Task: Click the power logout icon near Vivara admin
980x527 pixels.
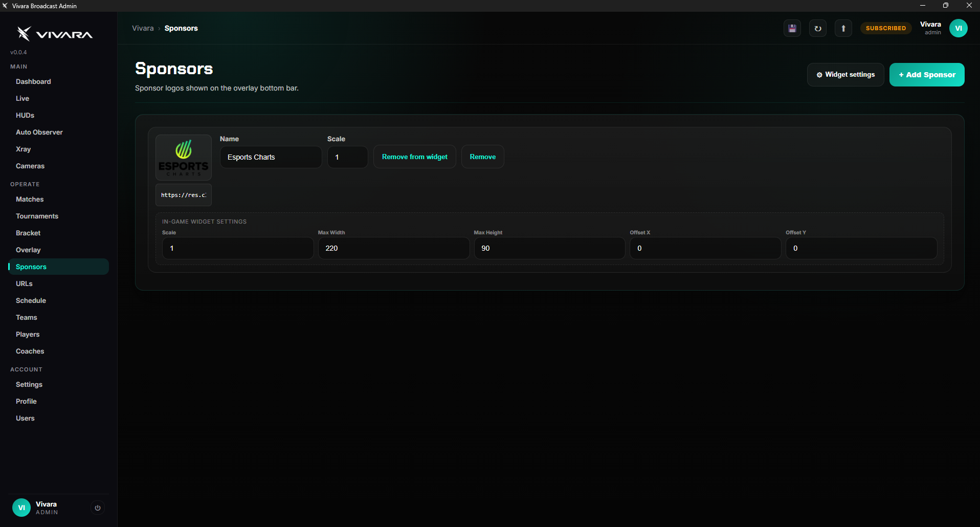Action: [x=98, y=508]
